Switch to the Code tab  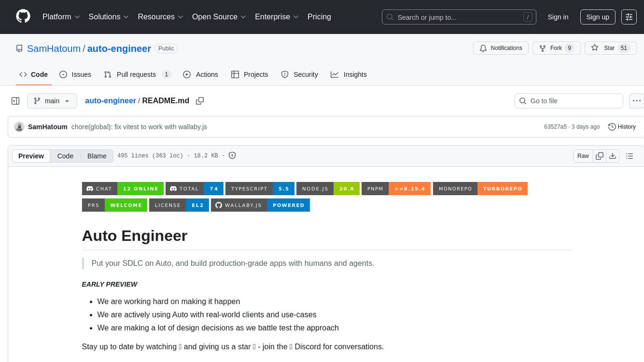33,74
